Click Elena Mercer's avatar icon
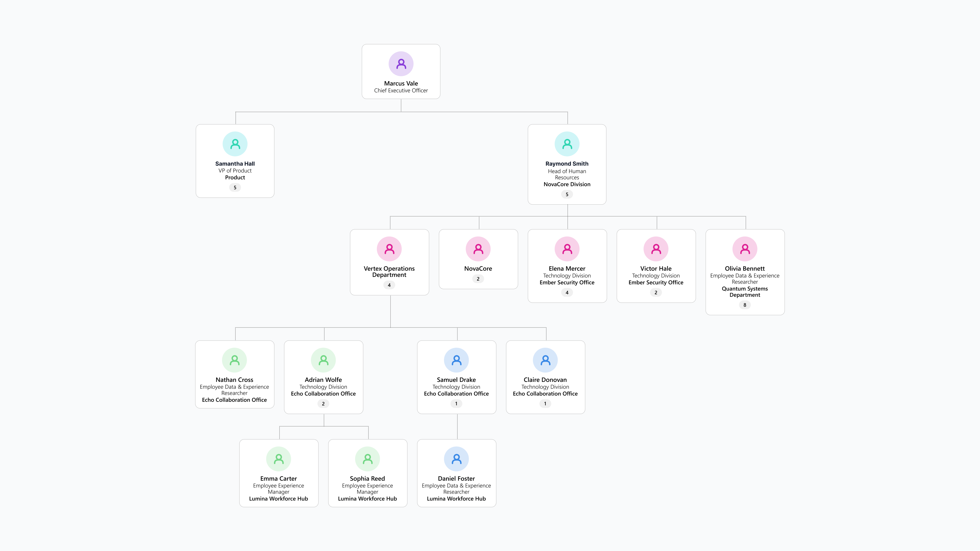980x551 pixels. pyautogui.click(x=567, y=249)
